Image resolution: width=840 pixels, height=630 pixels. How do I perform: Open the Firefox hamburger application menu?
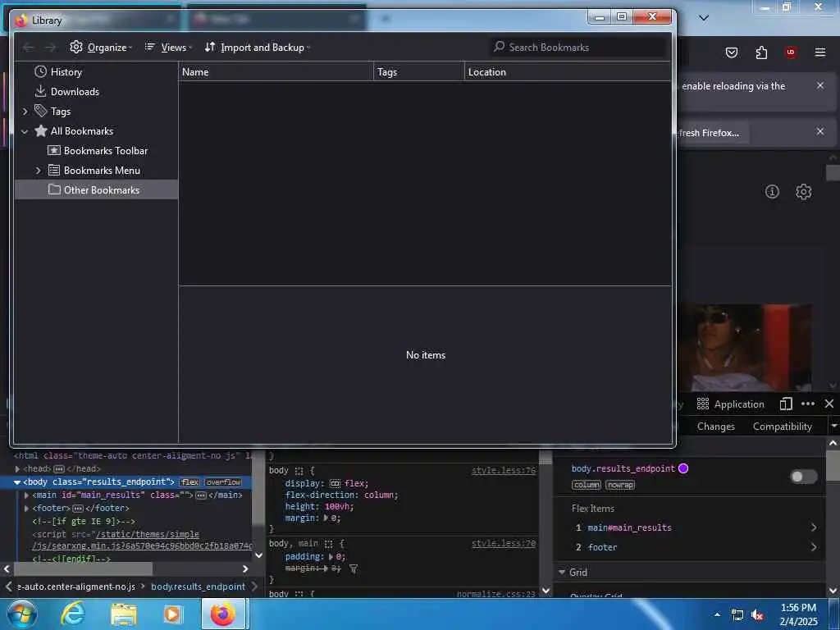pyautogui.click(x=819, y=52)
